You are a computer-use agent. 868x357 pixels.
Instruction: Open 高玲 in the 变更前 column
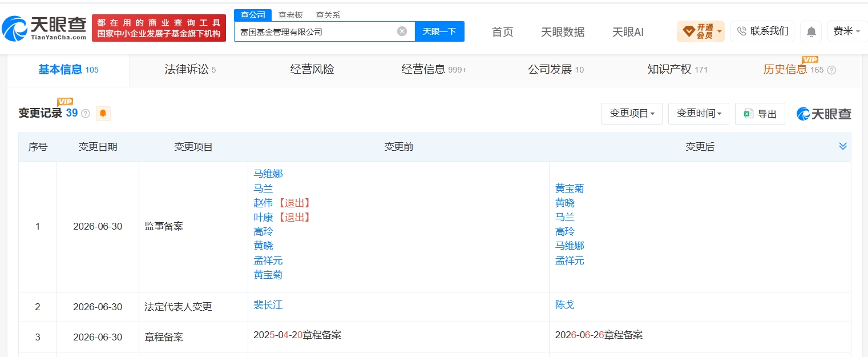click(x=263, y=231)
